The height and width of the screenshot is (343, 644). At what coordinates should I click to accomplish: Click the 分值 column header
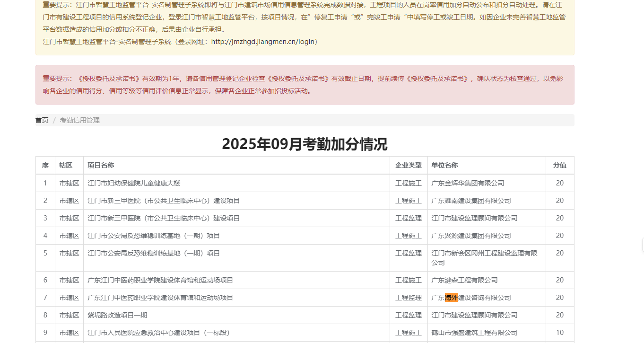[x=559, y=165]
